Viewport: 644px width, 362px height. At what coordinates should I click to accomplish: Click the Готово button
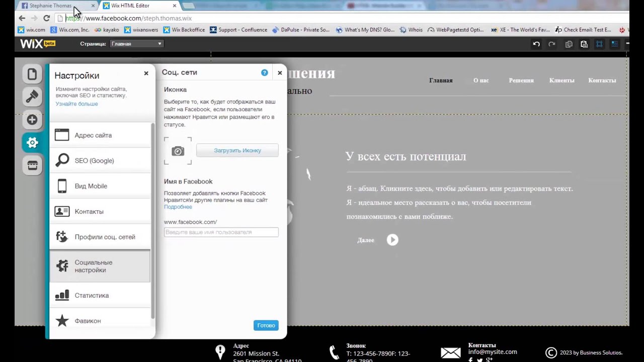(x=266, y=325)
